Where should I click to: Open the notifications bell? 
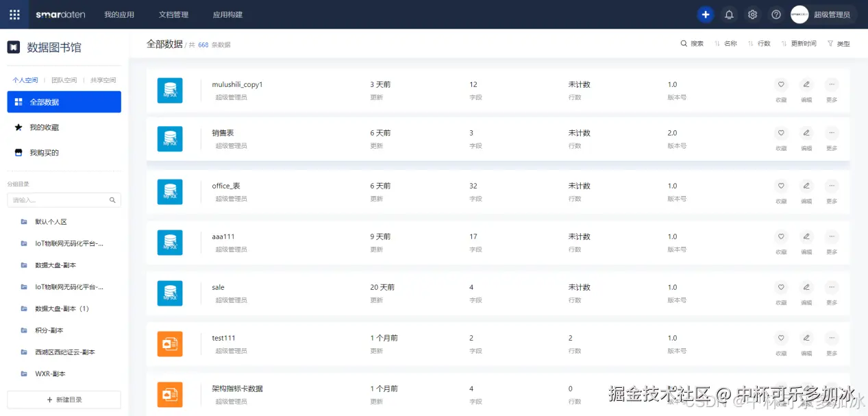click(x=729, y=14)
